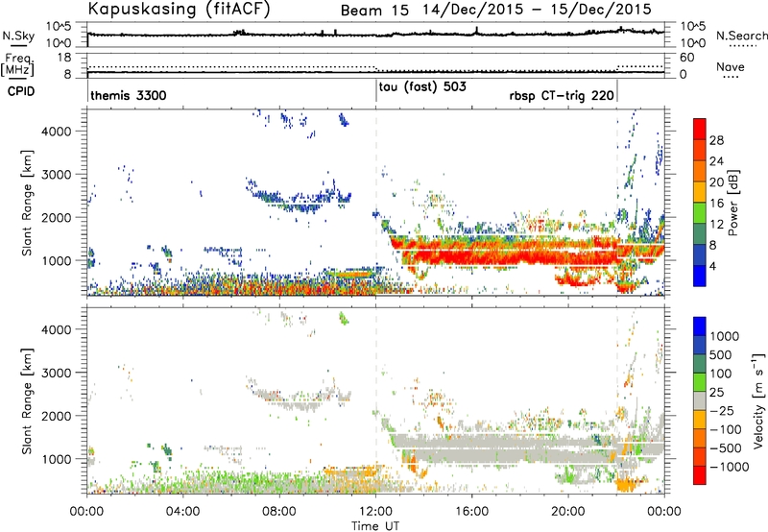Click the "Nave" legend label
This screenshot has height=532, width=768.
pyautogui.click(x=731, y=66)
